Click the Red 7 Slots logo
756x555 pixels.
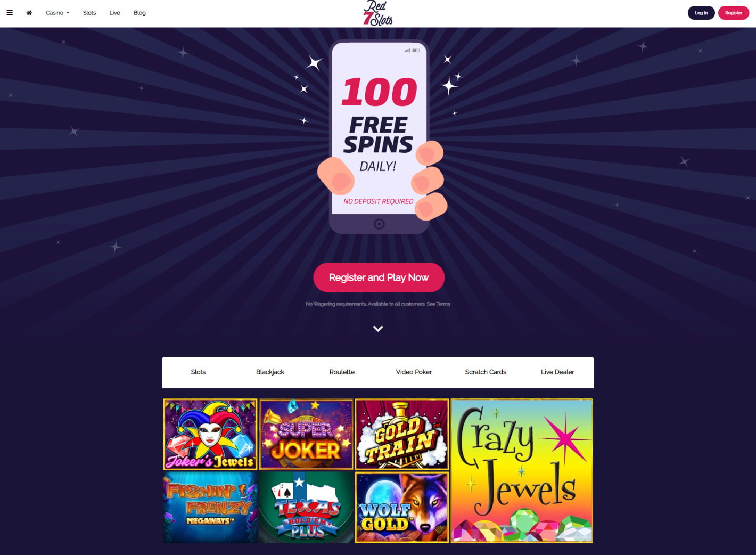(x=378, y=13)
